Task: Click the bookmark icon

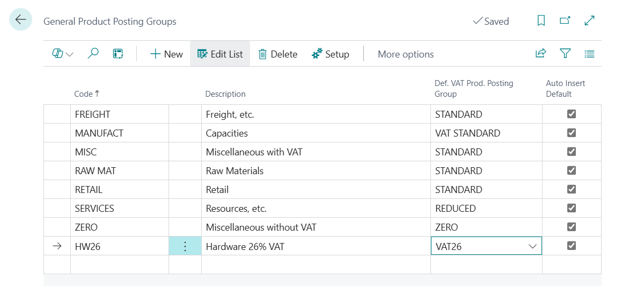Action: [541, 20]
